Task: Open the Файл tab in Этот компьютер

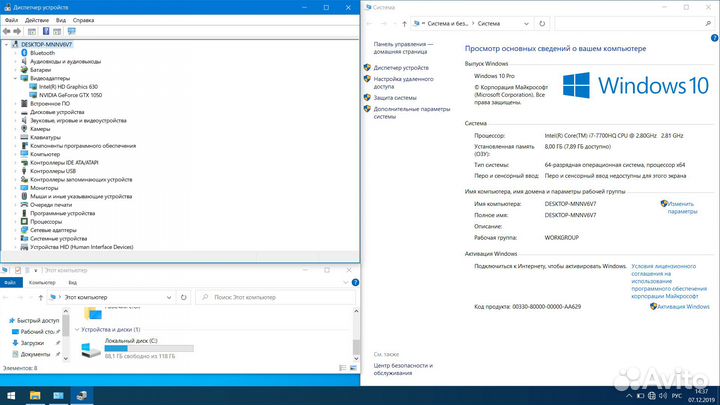Action: tap(10, 282)
